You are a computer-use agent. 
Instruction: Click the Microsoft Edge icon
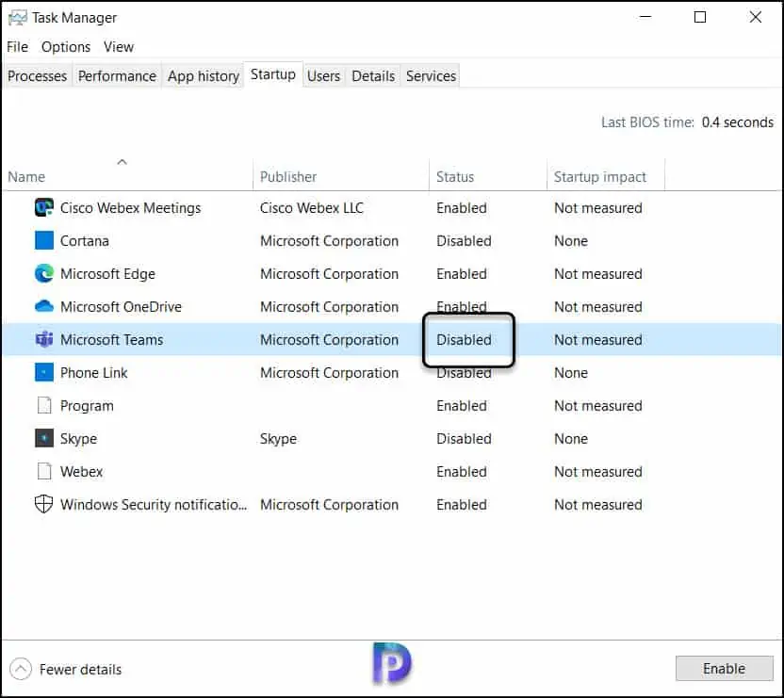pyautogui.click(x=44, y=273)
